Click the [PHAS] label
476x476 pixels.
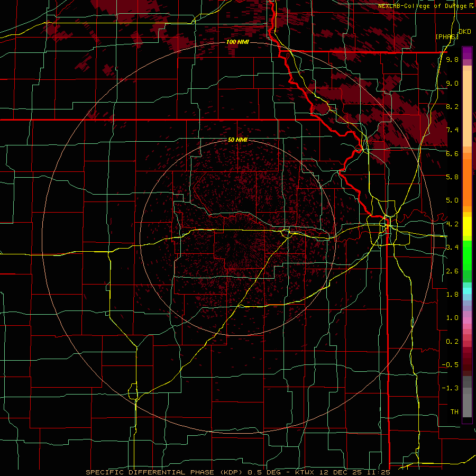(x=447, y=36)
